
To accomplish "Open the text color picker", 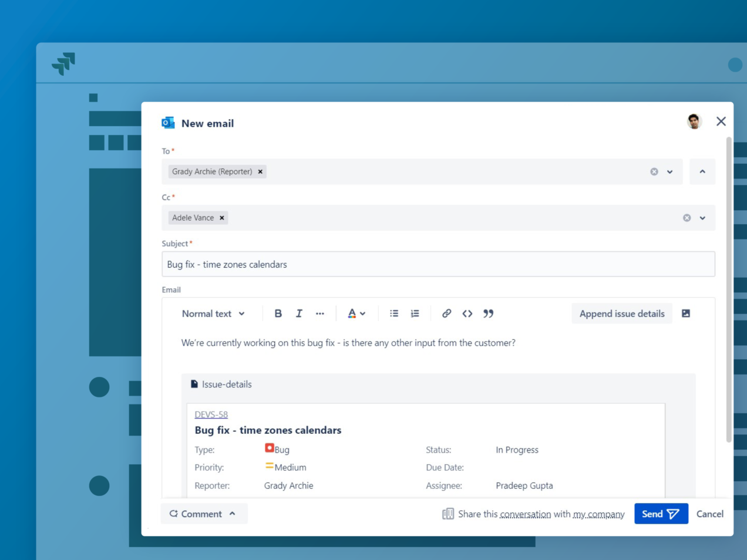I will click(354, 313).
